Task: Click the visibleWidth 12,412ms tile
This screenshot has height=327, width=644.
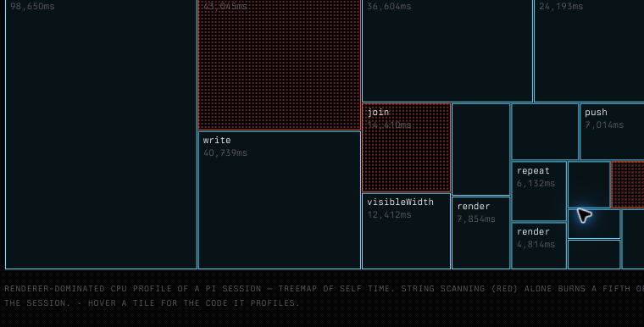Action: click(x=406, y=231)
